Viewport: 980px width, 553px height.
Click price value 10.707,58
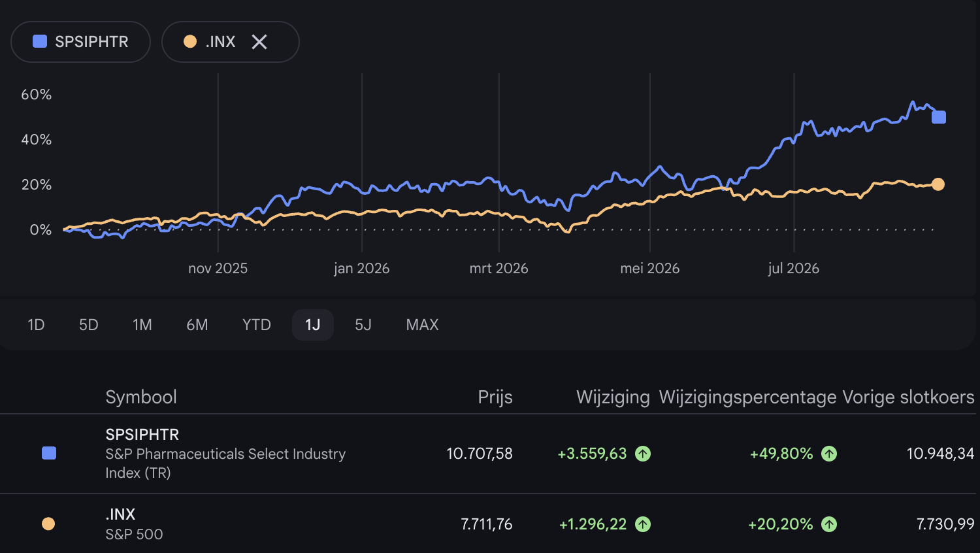tap(480, 453)
